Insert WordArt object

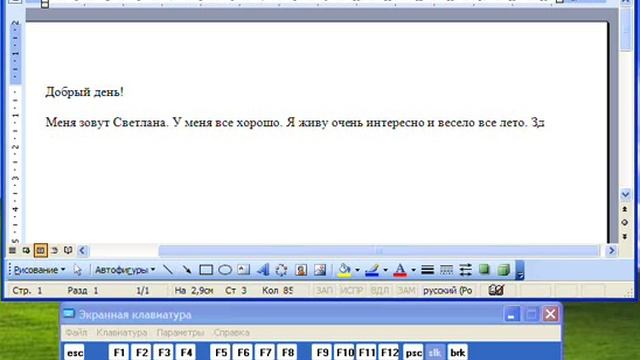[262, 270]
